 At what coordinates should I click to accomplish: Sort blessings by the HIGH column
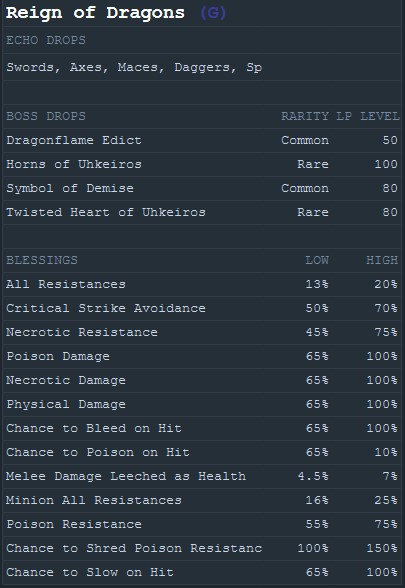point(382,260)
